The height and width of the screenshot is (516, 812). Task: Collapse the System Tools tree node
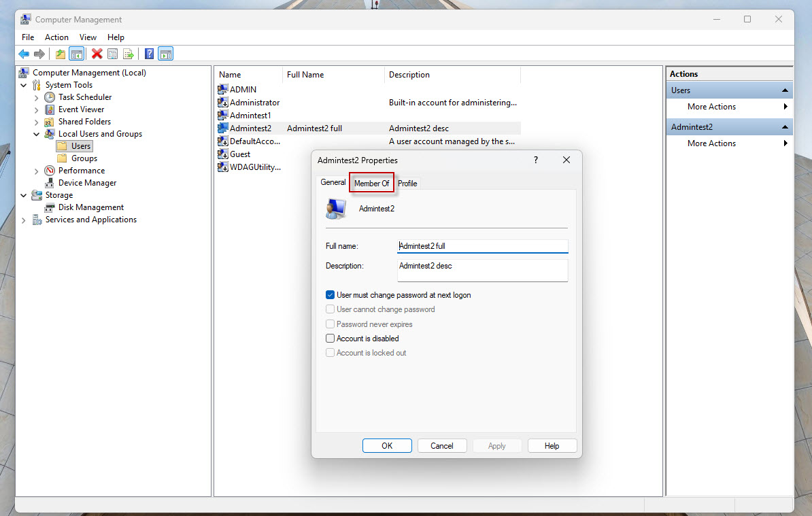pyautogui.click(x=23, y=86)
